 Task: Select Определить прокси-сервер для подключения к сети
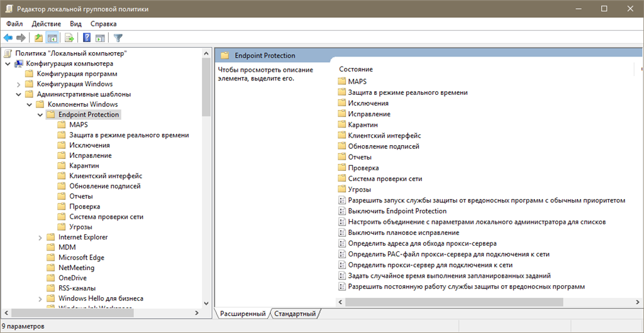click(x=430, y=265)
